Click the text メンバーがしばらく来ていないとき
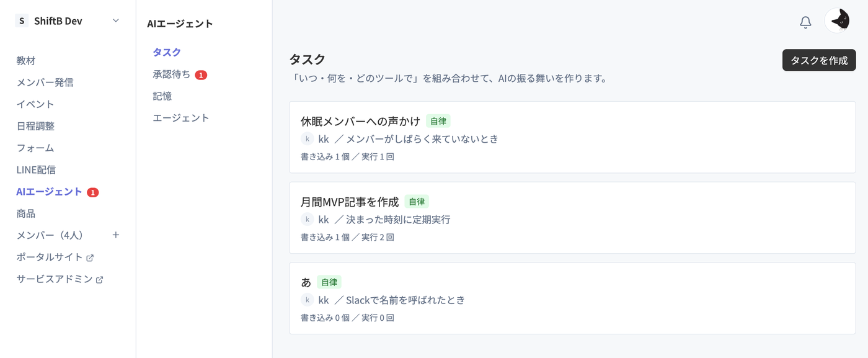This screenshot has height=358, width=868. click(x=422, y=139)
